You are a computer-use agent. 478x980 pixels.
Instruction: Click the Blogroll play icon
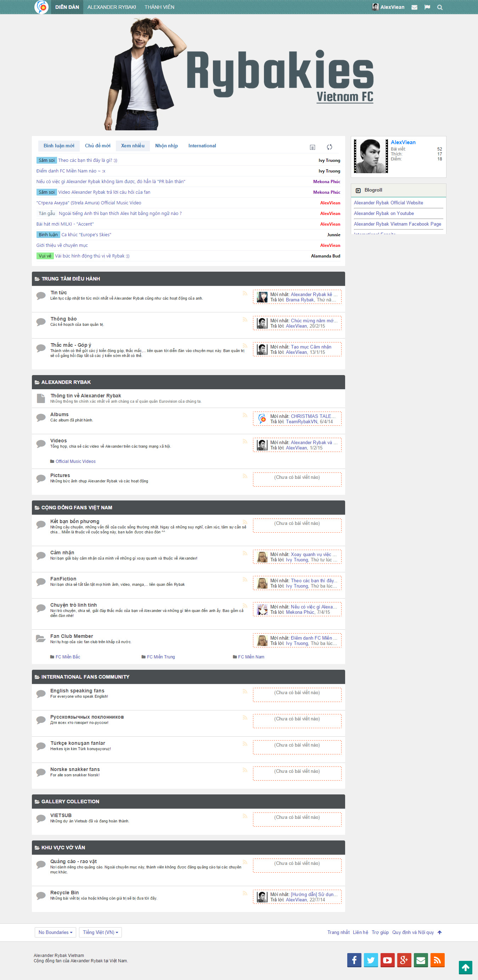(x=358, y=191)
